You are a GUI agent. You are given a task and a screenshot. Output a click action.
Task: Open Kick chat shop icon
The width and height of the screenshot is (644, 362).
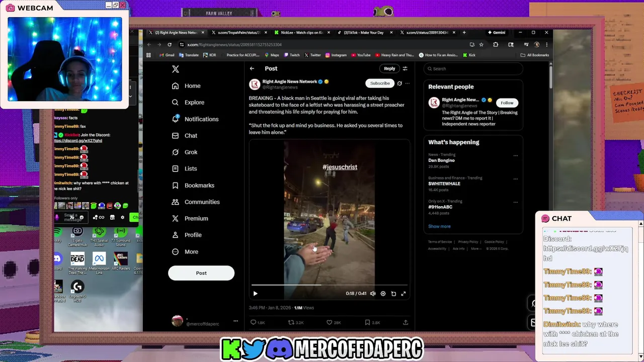point(112,217)
